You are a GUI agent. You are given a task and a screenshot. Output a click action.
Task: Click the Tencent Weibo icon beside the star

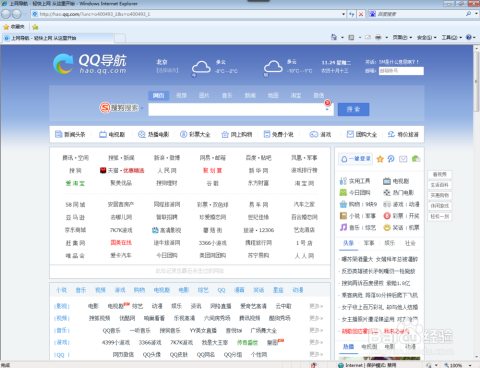pyautogui.click(x=391, y=159)
